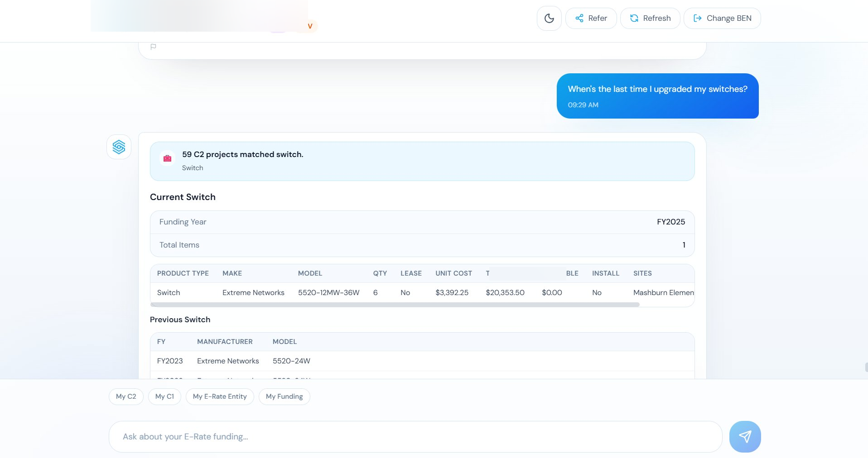Select the My E-Rate Entity chip

tap(220, 396)
